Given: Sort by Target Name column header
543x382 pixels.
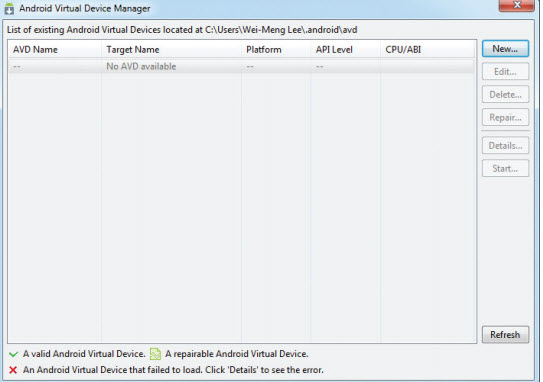Looking at the screenshot, I should tap(171, 50).
